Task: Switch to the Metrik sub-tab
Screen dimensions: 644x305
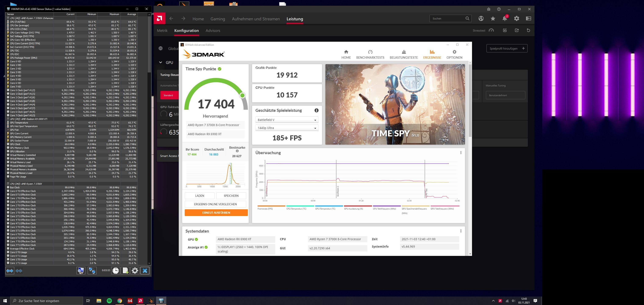Action: (x=162, y=30)
